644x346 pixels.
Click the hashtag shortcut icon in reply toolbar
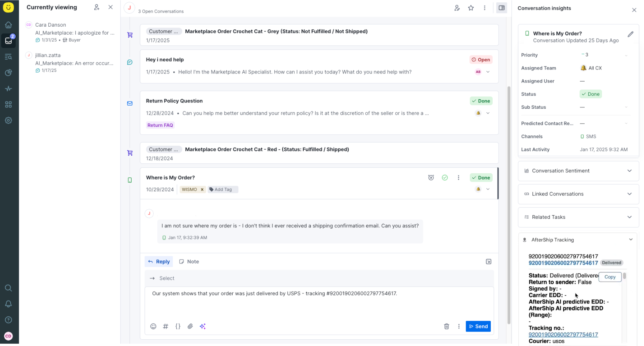click(x=166, y=326)
